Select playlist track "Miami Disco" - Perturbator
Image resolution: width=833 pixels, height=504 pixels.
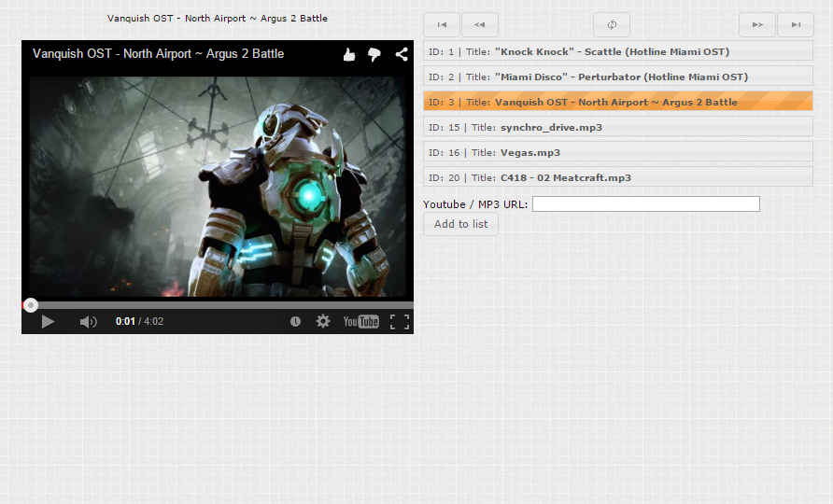(618, 77)
